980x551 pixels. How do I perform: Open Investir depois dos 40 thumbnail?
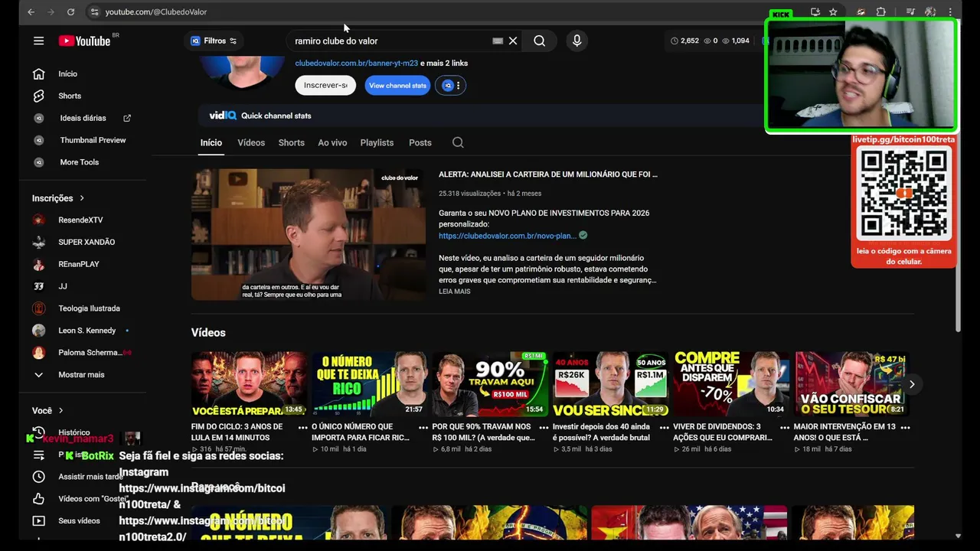(x=610, y=384)
